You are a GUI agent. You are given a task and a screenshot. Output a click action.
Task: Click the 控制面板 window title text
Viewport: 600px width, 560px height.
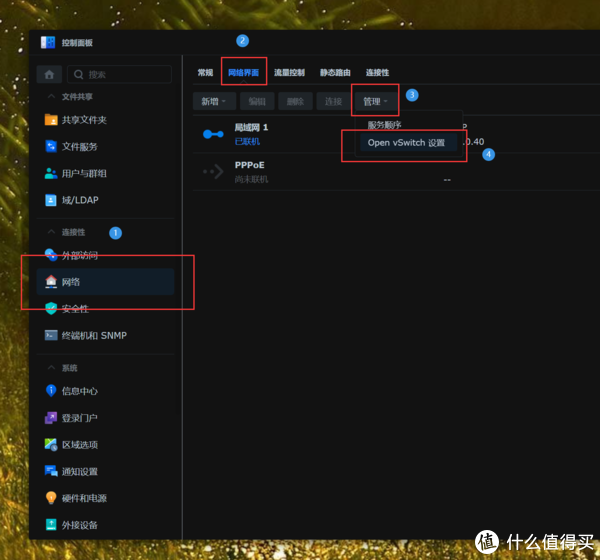point(77,42)
